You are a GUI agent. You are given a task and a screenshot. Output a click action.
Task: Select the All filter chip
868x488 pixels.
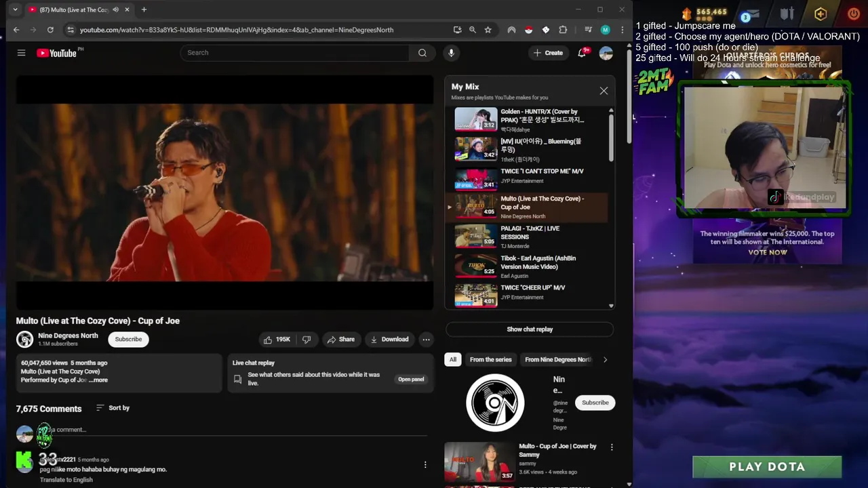452,360
